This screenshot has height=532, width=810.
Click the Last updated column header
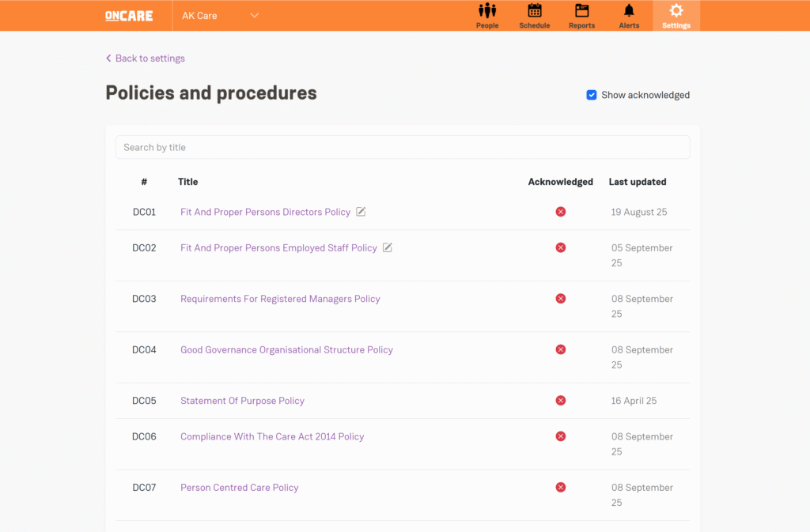(637, 182)
